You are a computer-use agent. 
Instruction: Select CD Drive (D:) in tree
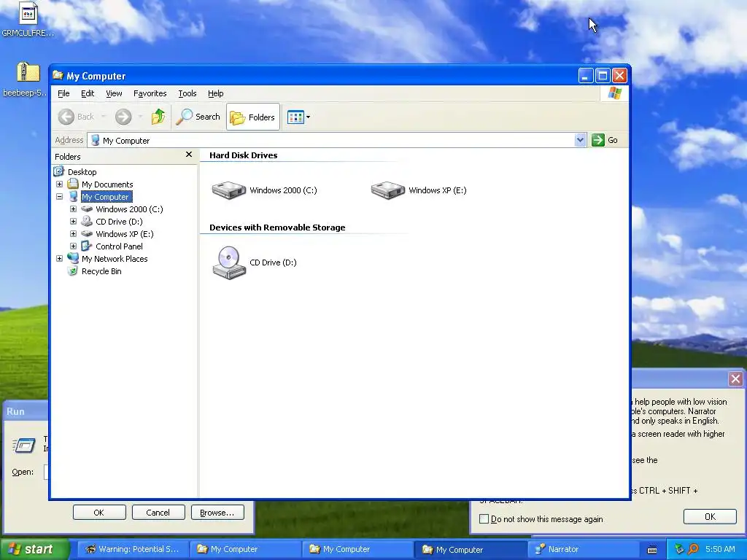119,222
